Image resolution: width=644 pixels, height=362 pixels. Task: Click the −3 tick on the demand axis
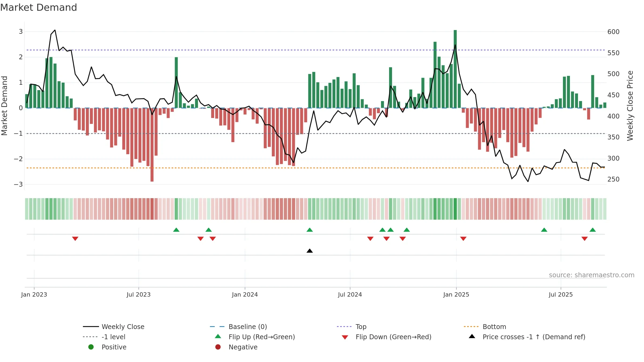point(18,184)
